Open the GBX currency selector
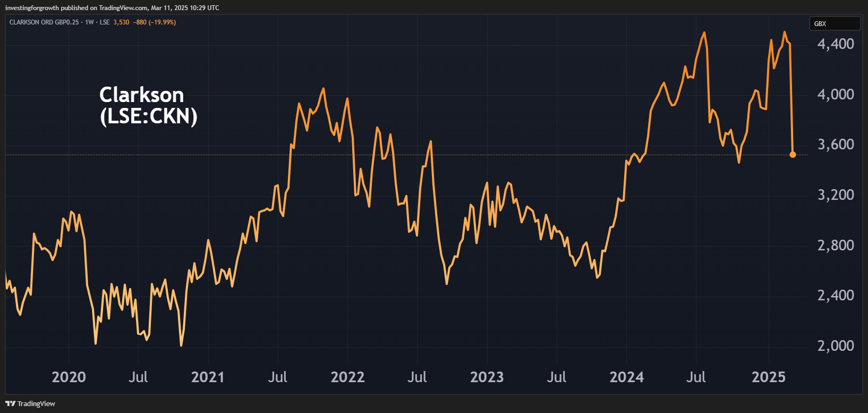 [x=835, y=23]
